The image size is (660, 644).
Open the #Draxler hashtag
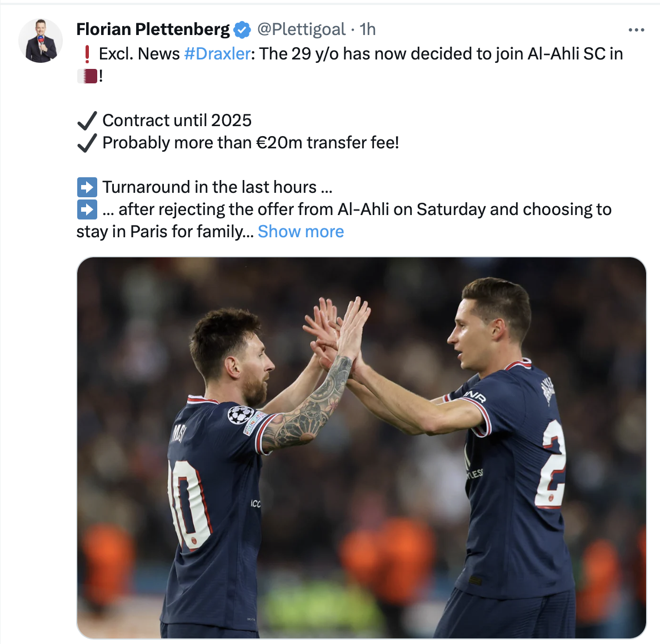(217, 54)
